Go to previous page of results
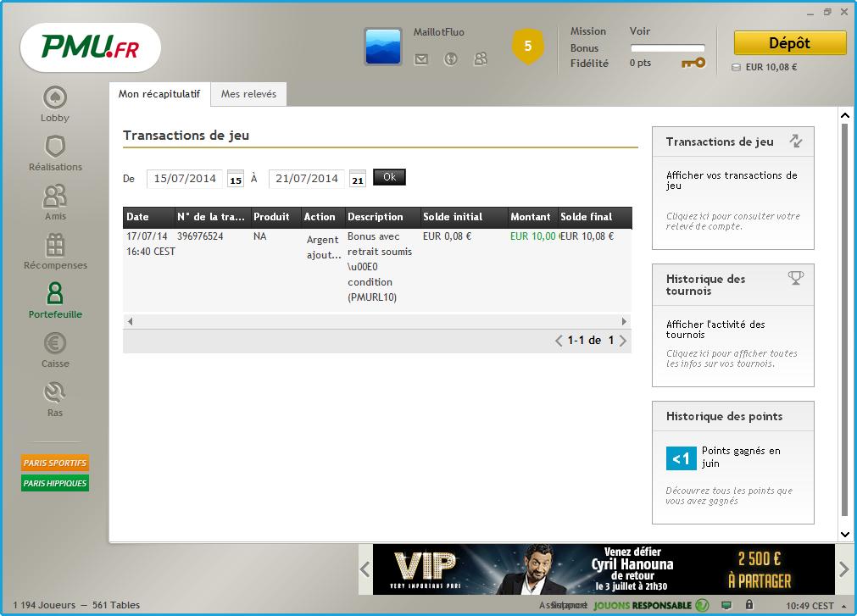 [x=559, y=341]
